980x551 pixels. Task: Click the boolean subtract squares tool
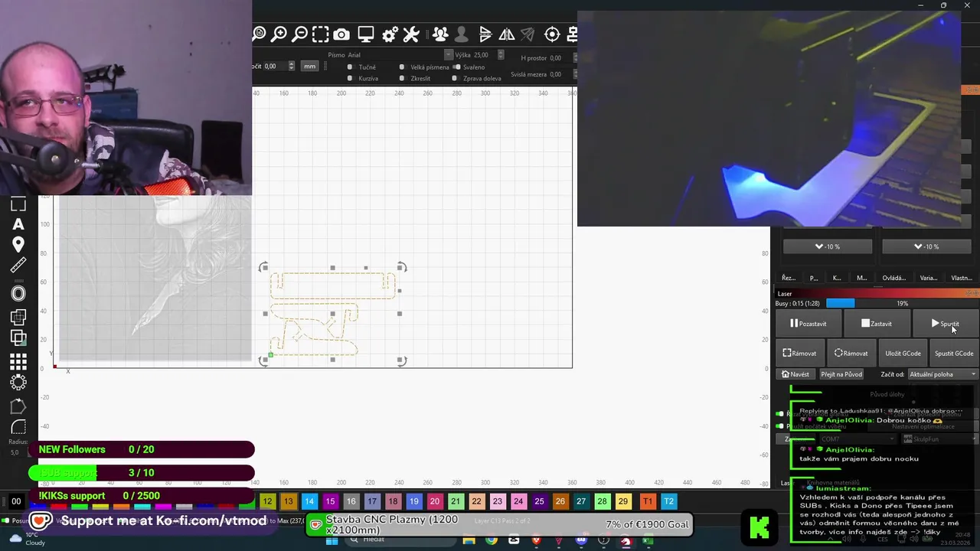point(18,337)
